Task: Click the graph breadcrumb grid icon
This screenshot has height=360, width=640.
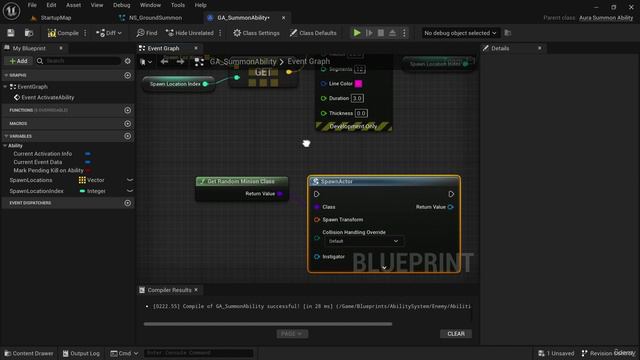Action: click(x=199, y=62)
